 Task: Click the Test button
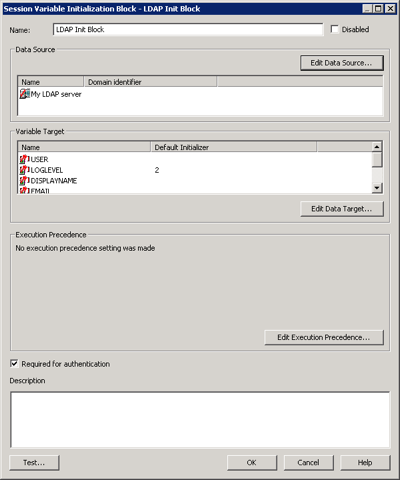34,463
